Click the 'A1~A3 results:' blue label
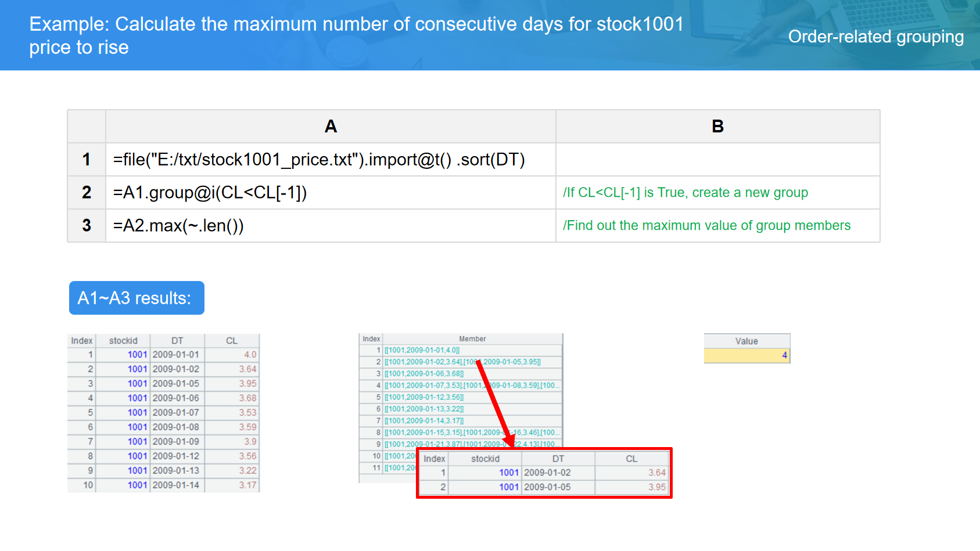The width and height of the screenshot is (980, 551). pos(137,298)
